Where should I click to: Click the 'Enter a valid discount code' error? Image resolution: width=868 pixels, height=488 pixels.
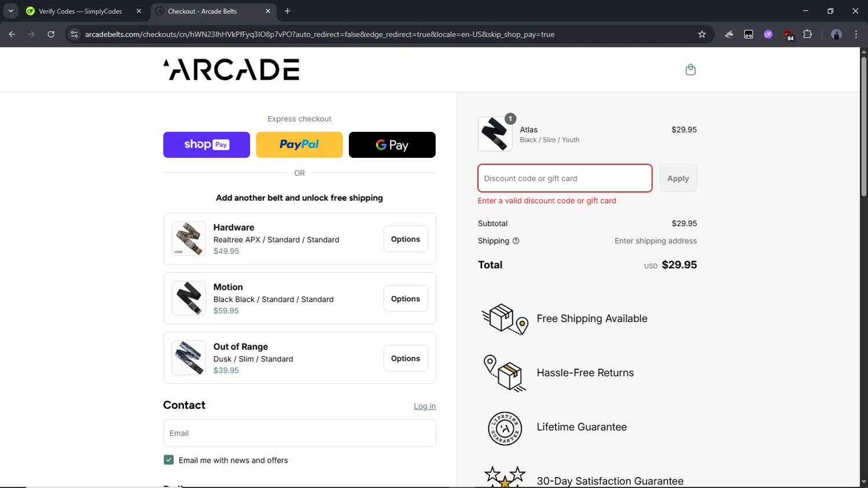coord(547,201)
